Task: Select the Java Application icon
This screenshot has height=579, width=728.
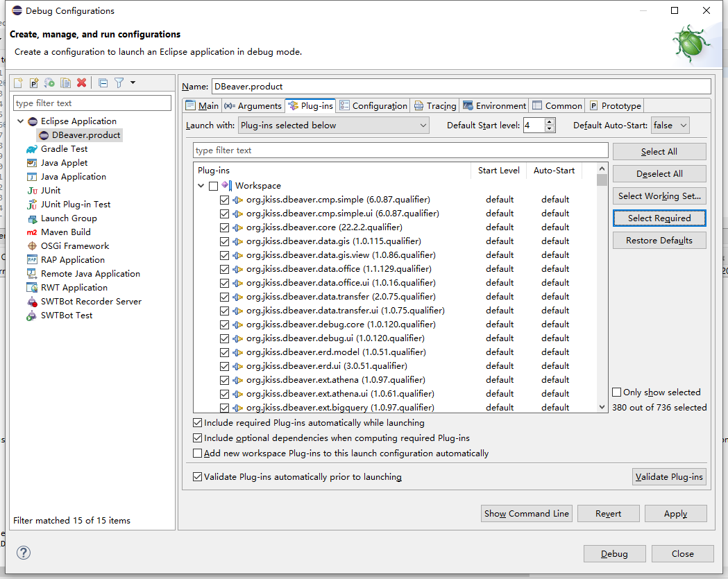Action: pos(31,177)
